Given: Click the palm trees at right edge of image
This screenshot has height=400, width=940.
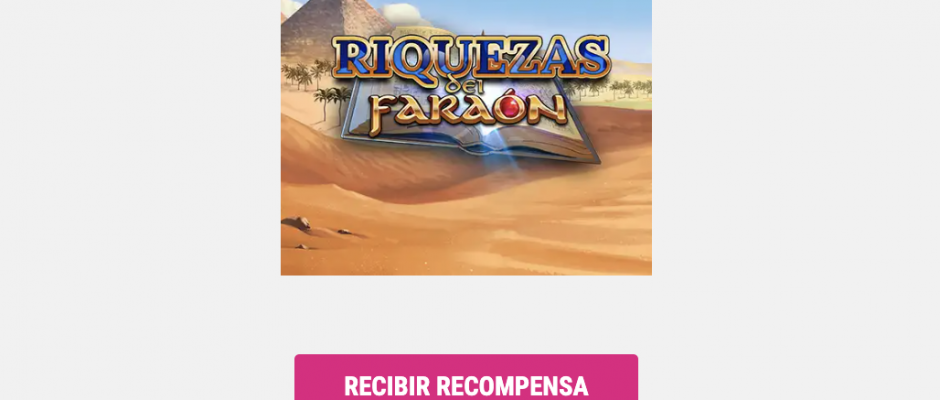Looking at the screenshot, I should coord(629,88).
